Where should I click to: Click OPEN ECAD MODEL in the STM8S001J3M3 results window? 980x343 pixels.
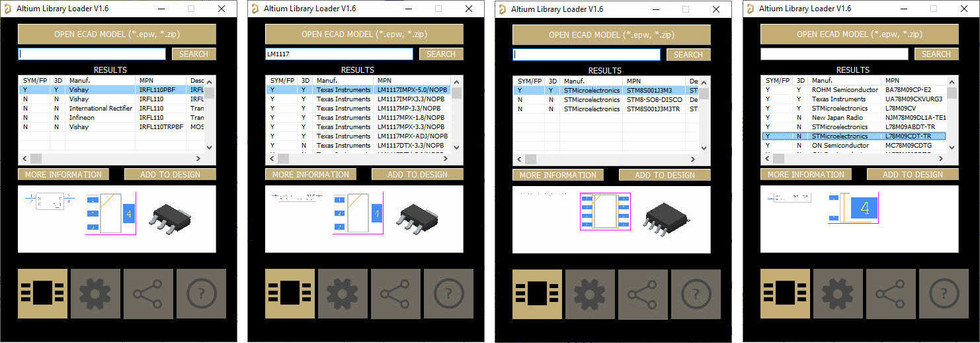tap(612, 35)
